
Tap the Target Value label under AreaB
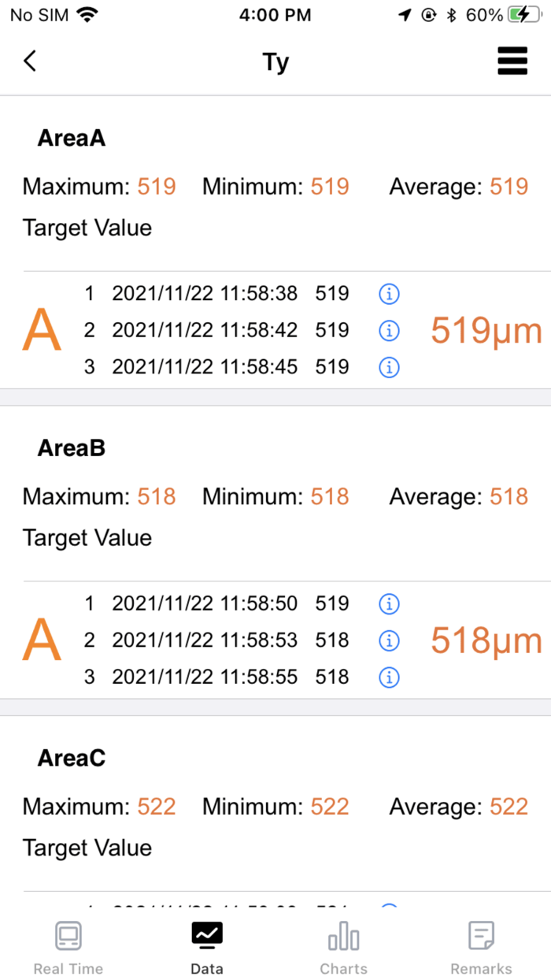coord(87,538)
